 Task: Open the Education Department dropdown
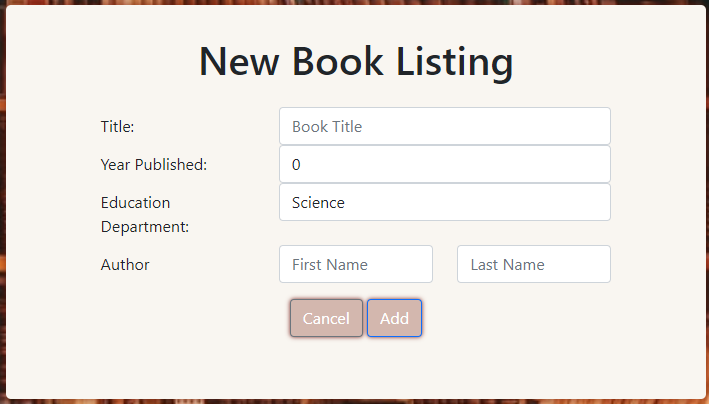pos(444,202)
